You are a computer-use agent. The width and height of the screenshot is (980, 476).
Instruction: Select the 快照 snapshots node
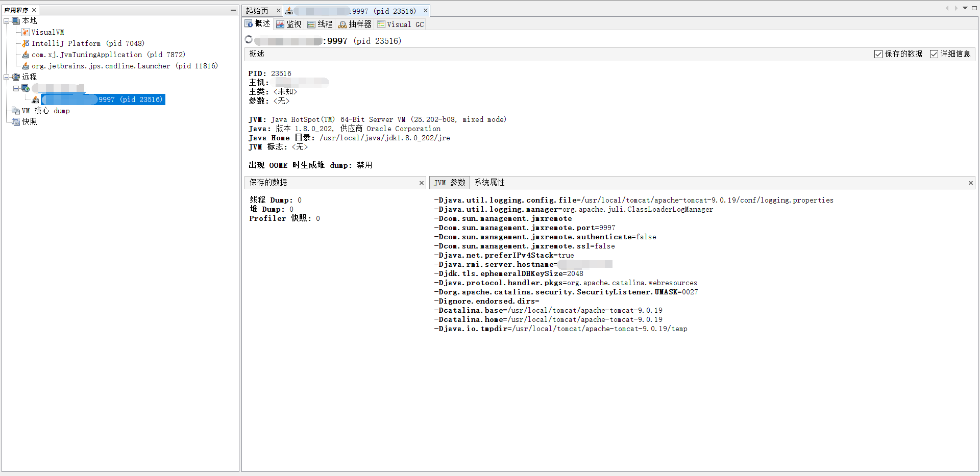click(29, 122)
